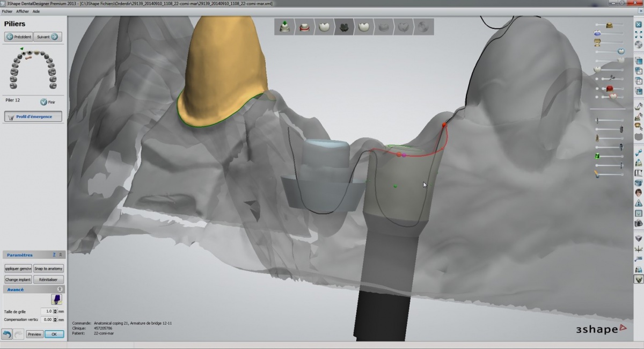This screenshot has width=644, height=349.
Task: Click the green arrow marker on the arch chart
Action: point(22,49)
